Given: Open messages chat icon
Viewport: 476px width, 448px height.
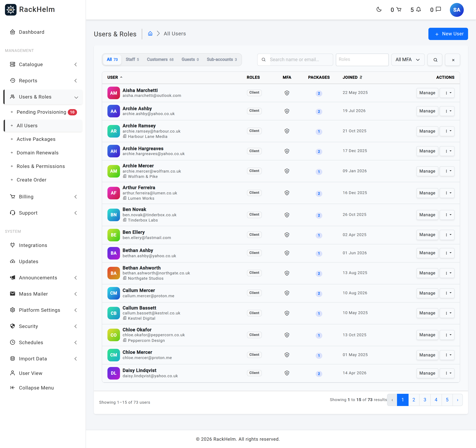Looking at the screenshot, I should pyautogui.click(x=438, y=9).
